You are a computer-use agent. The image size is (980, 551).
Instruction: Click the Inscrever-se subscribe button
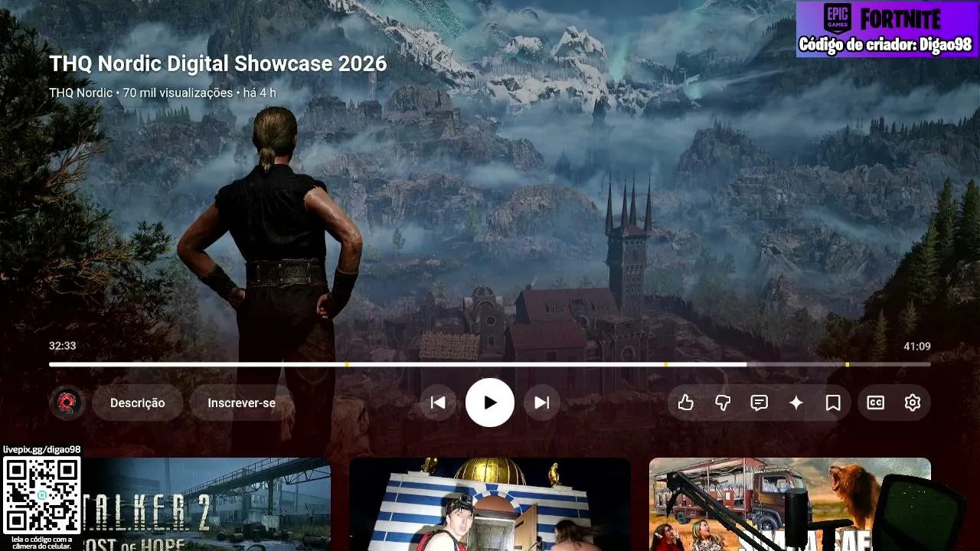pyautogui.click(x=242, y=403)
